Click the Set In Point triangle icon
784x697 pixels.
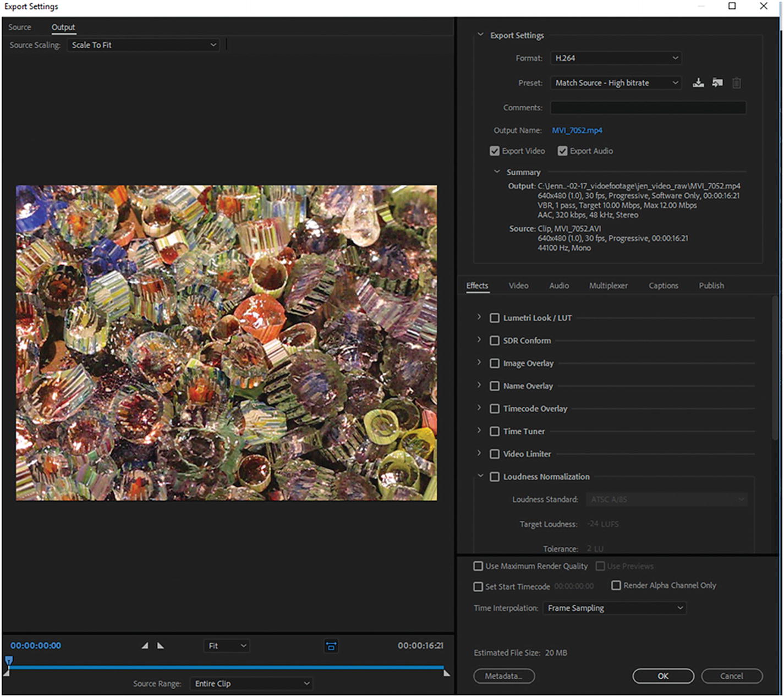coord(145,646)
